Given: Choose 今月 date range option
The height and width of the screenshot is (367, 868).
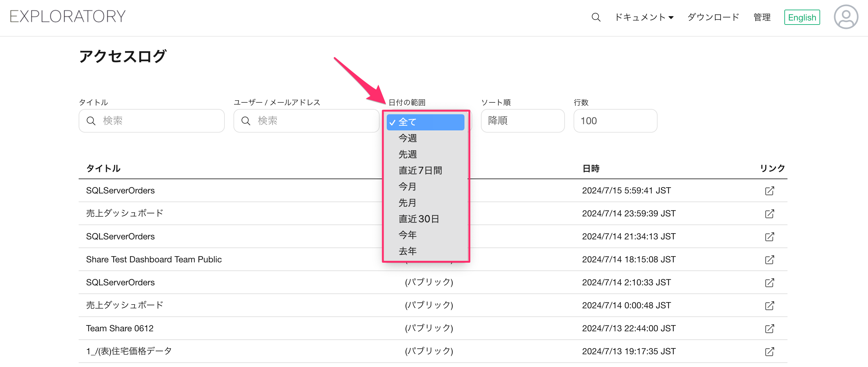Looking at the screenshot, I should pos(425,186).
